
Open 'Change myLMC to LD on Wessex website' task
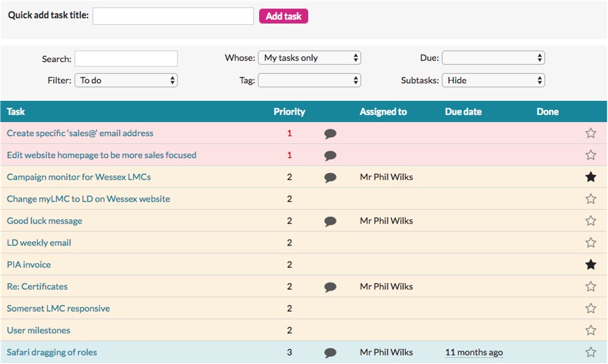pyautogui.click(x=88, y=199)
